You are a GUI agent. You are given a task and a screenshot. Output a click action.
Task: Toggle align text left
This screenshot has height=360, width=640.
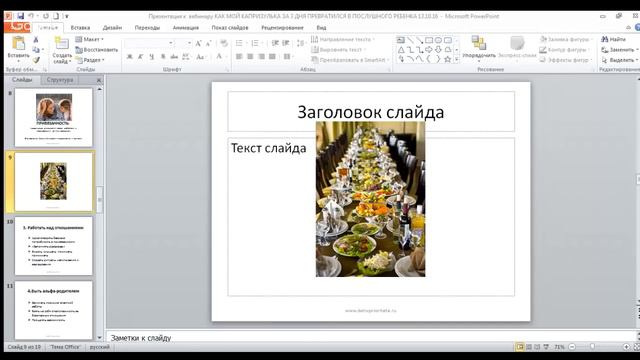coord(239,57)
